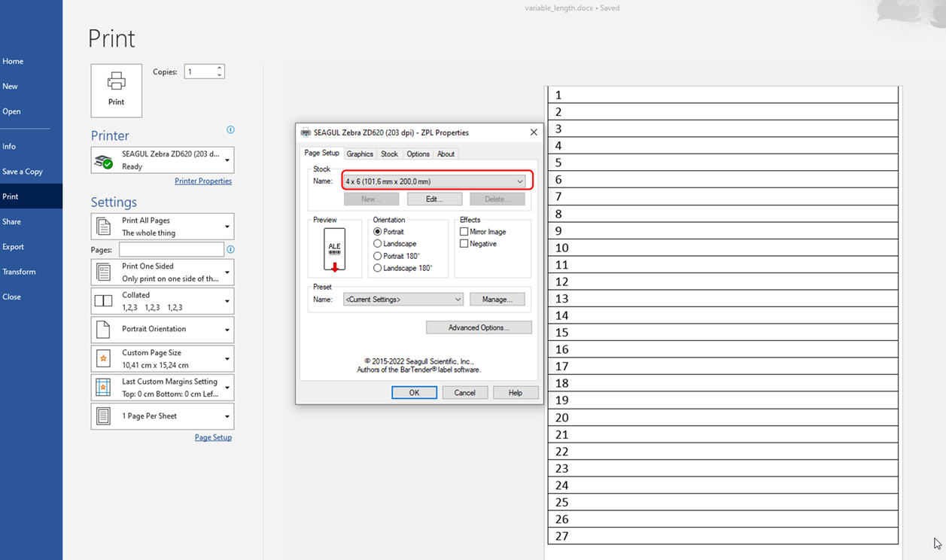Click the Custom Page Size icon
Viewport: 946px width, 560px height.
103,358
